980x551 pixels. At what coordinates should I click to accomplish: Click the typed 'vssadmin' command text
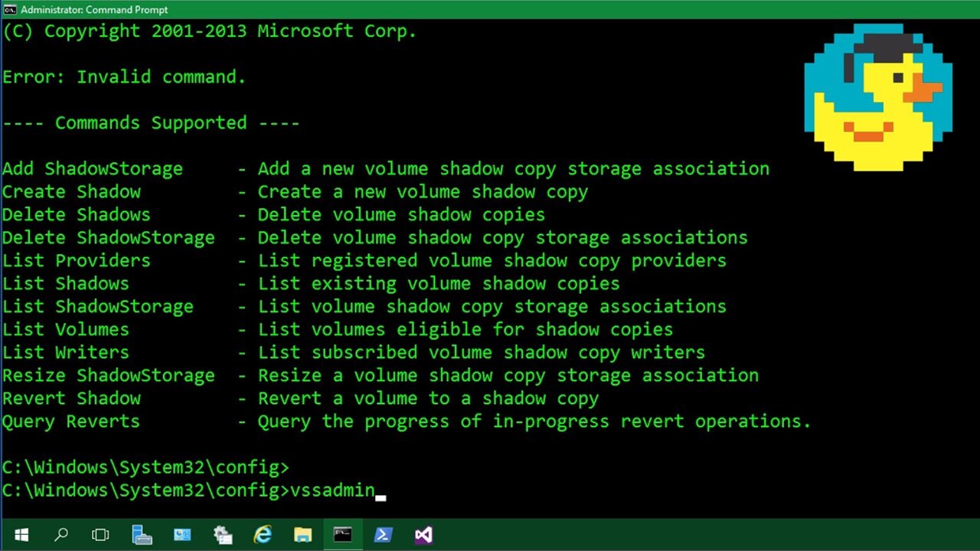click(332, 490)
